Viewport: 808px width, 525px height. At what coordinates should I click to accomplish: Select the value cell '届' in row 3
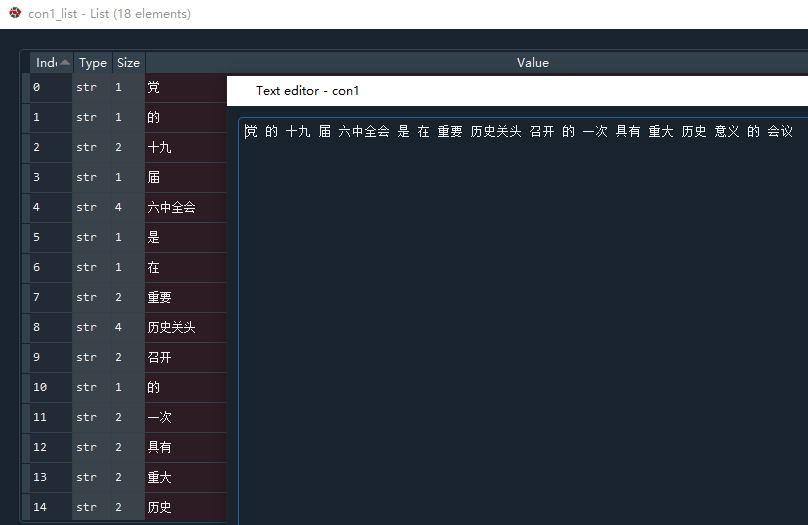(x=186, y=177)
